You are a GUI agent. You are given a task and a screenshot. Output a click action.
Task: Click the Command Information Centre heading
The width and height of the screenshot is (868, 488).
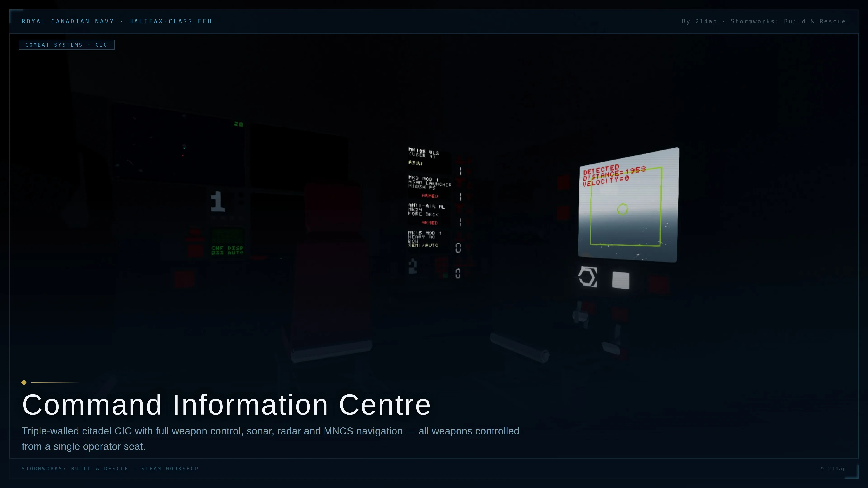pos(226,404)
